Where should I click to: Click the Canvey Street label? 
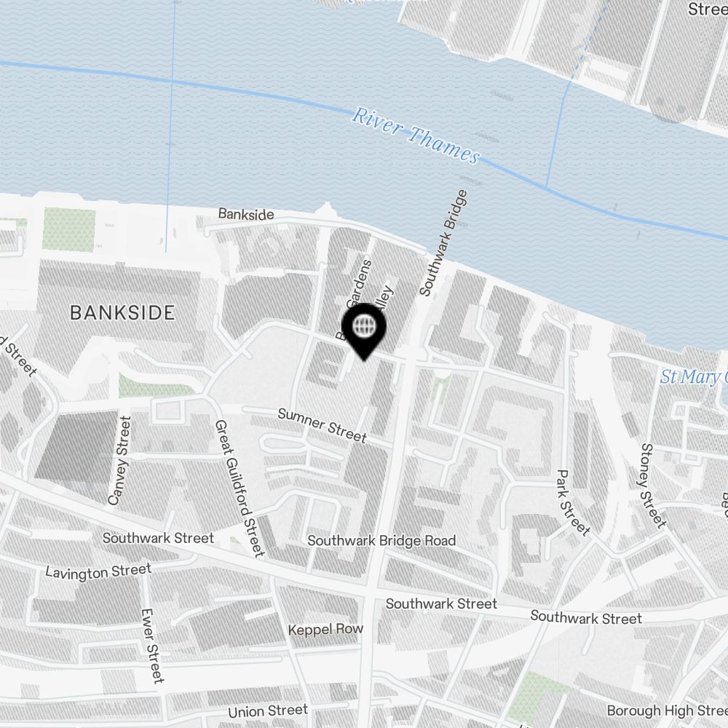coord(120,460)
